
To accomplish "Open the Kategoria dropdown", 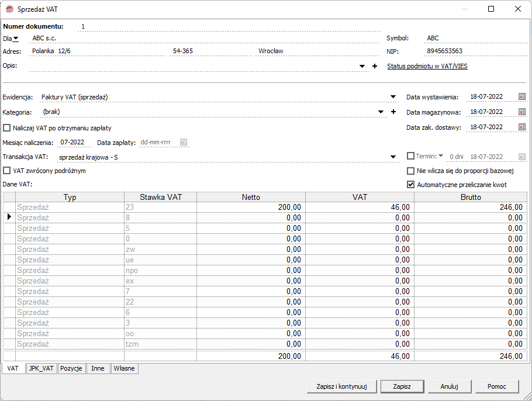I will pyautogui.click(x=381, y=112).
